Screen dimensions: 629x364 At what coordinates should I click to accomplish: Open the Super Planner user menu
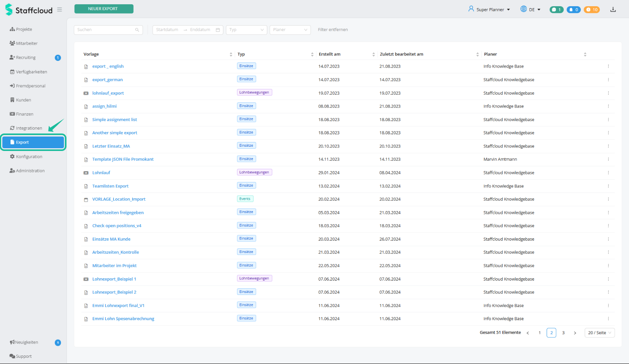pyautogui.click(x=489, y=9)
